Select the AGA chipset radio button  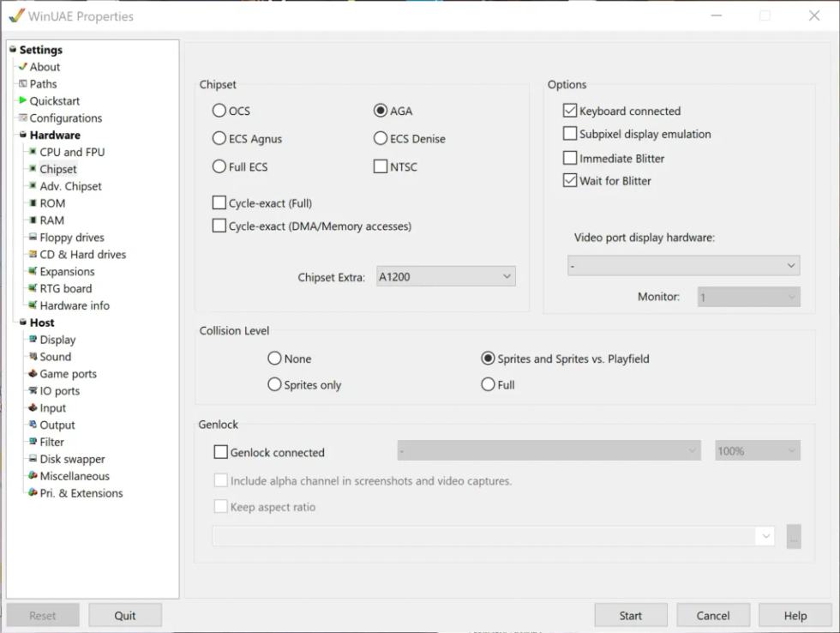pyautogui.click(x=381, y=111)
